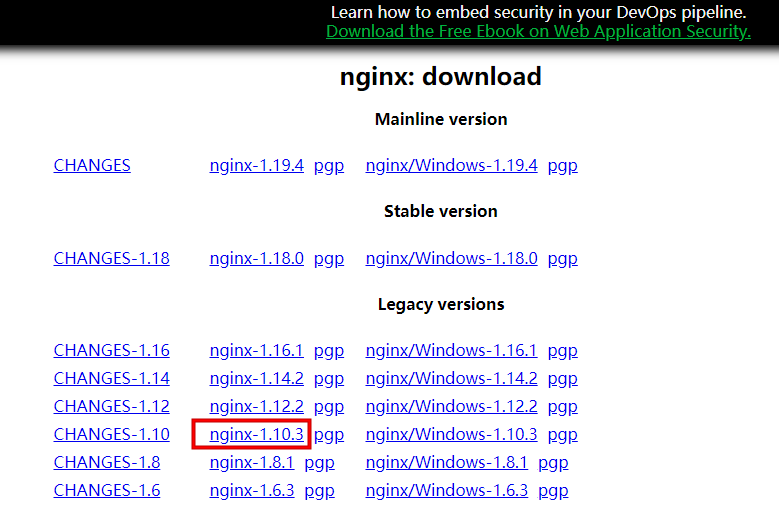Open pgp signature for nginx-1.10.3
Screen dimensions: 779x506
(329, 435)
